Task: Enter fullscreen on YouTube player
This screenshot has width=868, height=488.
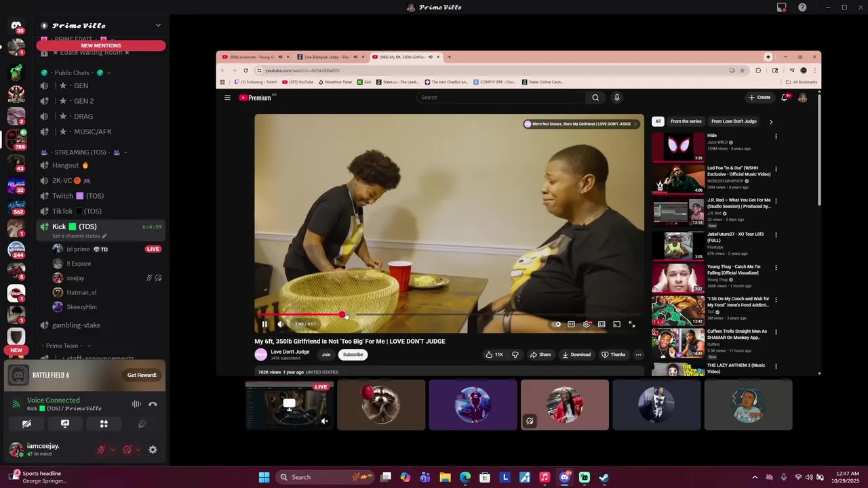Action: point(632,324)
